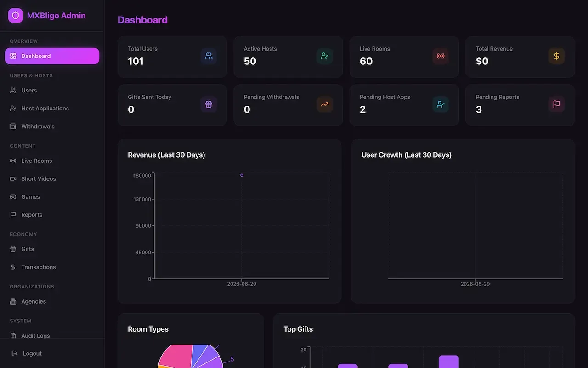
Task: Click the "Top Gifts" chart heading
Action: click(298, 329)
